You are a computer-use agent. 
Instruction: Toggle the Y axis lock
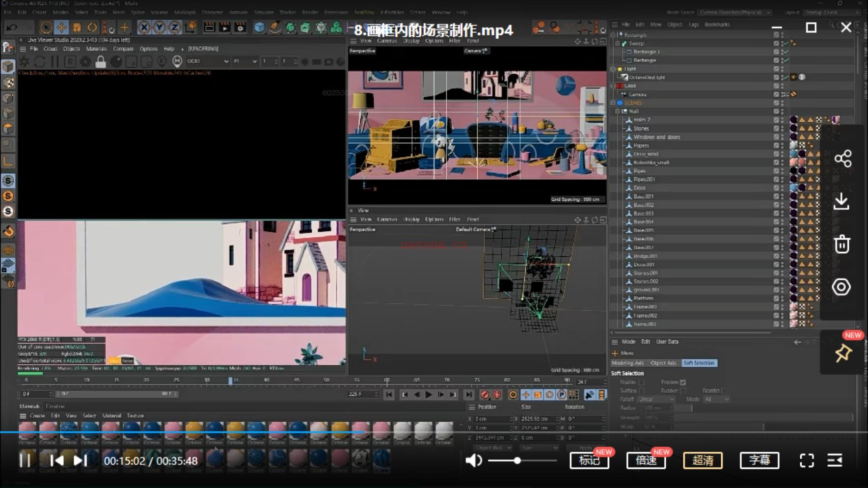[x=159, y=27]
